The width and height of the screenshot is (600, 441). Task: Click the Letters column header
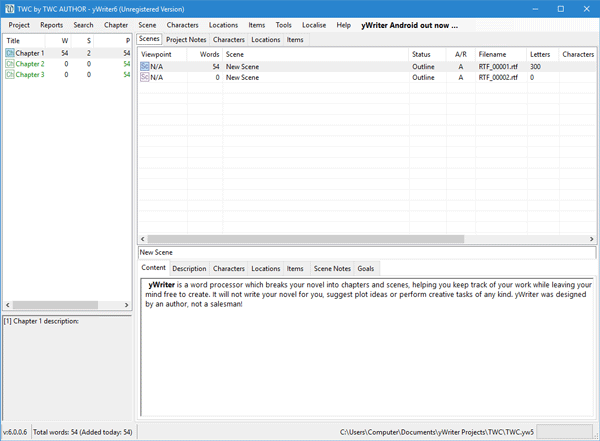pos(543,54)
